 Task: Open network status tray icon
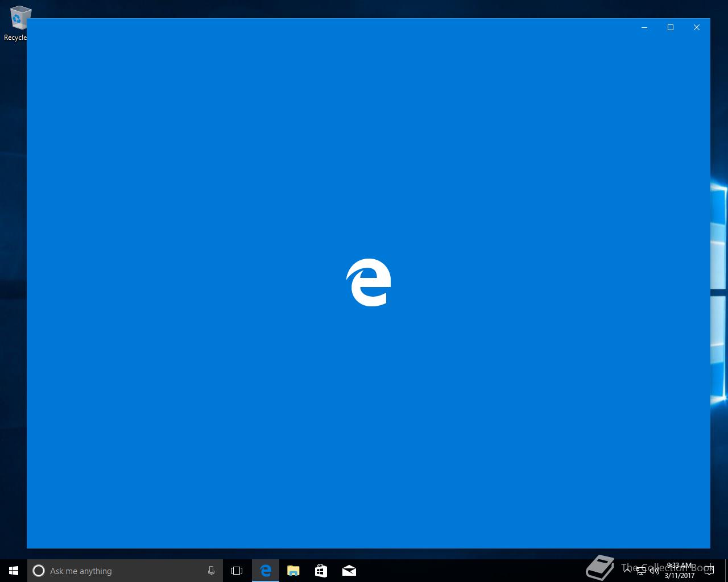point(642,571)
